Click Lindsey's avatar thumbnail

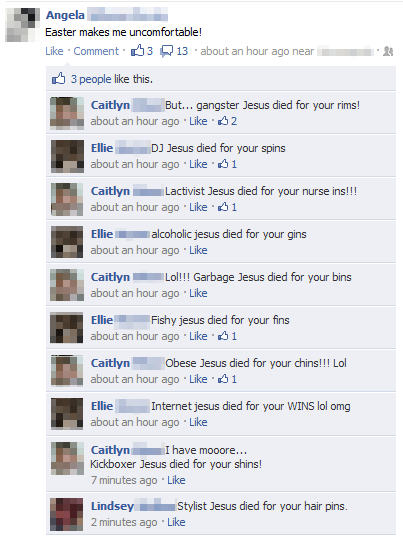(x=67, y=514)
